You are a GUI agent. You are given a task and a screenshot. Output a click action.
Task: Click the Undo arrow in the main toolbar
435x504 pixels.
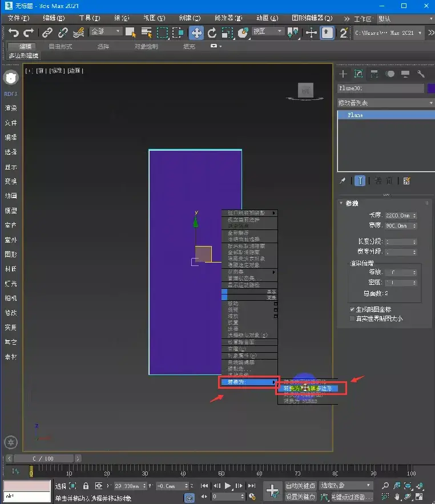(14, 33)
